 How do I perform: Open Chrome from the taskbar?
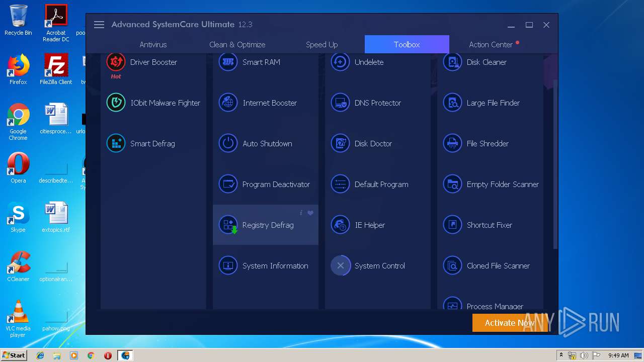click(91, 355)
